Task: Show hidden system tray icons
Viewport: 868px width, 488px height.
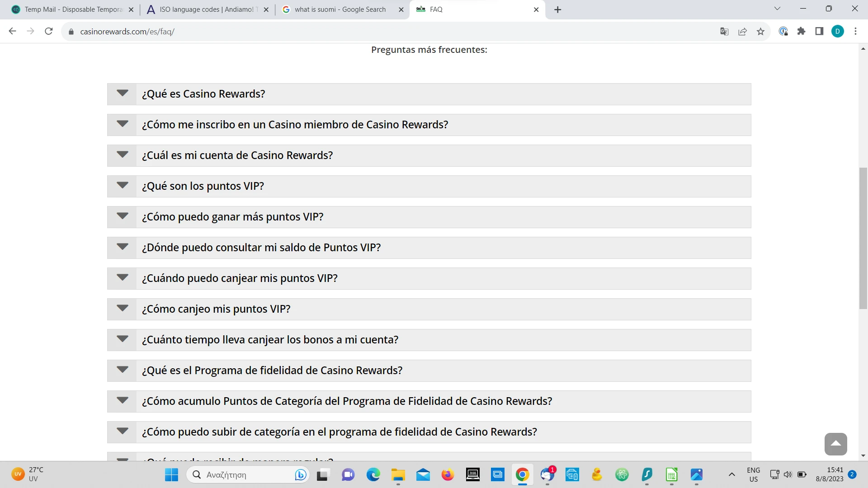Action: (x=732, y=474)
